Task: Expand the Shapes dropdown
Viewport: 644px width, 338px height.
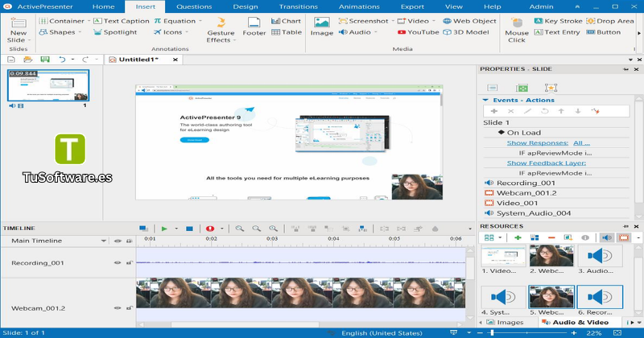Action: 80,32
